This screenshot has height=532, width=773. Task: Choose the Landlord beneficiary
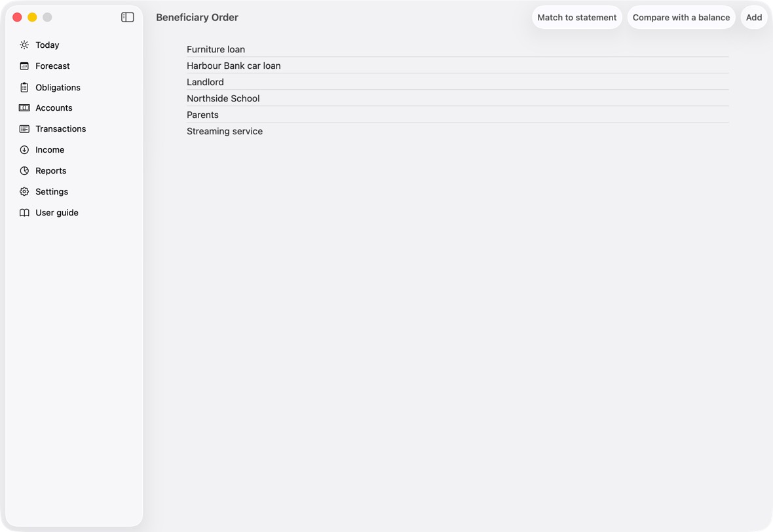coord(457,82)
